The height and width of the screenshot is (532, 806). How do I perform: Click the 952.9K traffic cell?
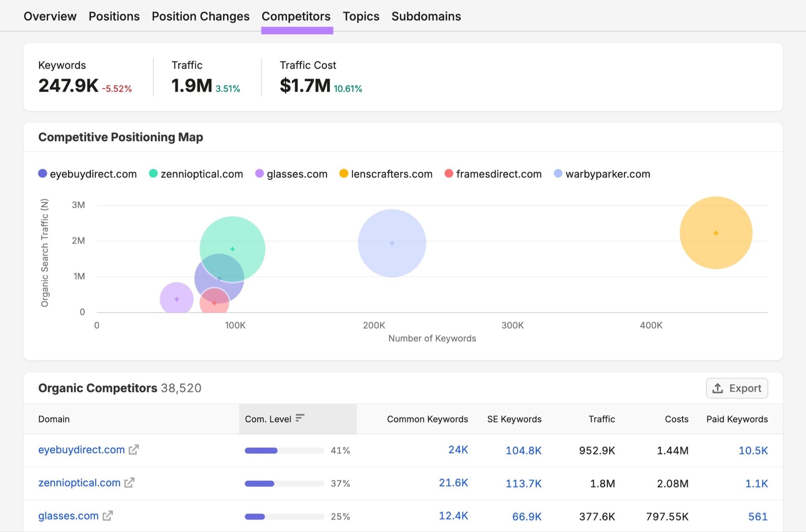tap(597, 451)
